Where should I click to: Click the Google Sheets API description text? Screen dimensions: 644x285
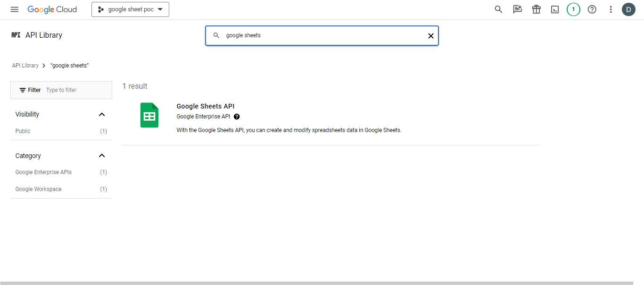[x=289, y=130]
